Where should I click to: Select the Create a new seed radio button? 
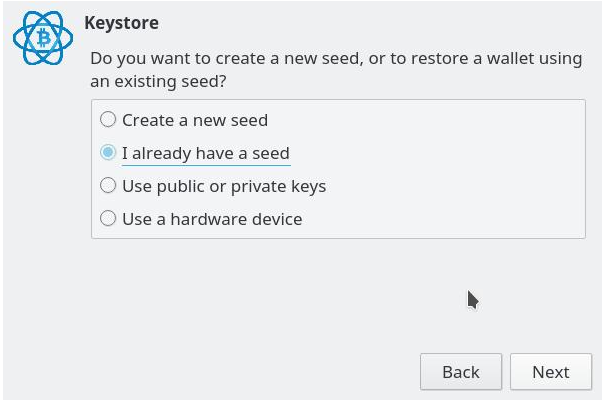pyautogui.click(x=108, y=119)
